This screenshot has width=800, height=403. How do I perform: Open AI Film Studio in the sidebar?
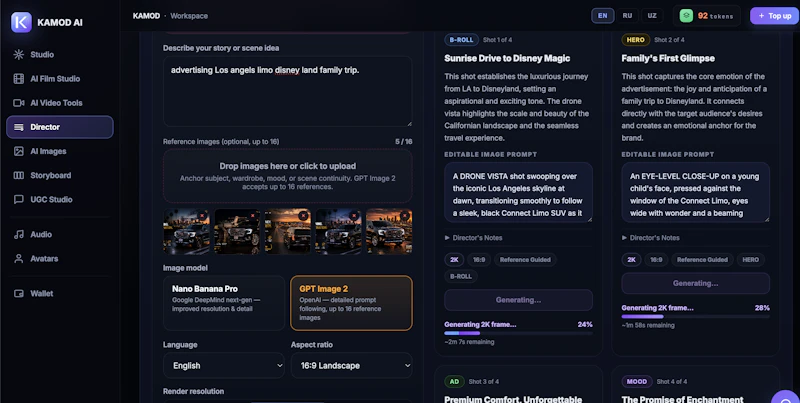click(60, 79)
